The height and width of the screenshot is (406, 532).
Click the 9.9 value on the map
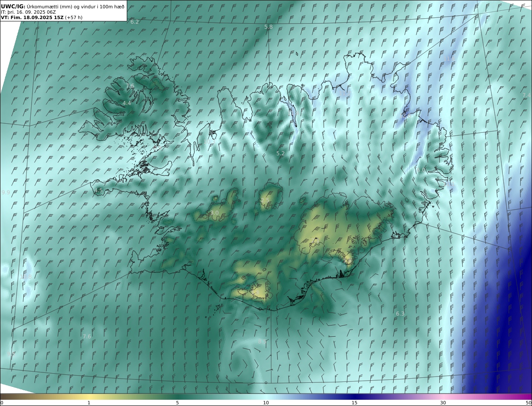point(6,193)
